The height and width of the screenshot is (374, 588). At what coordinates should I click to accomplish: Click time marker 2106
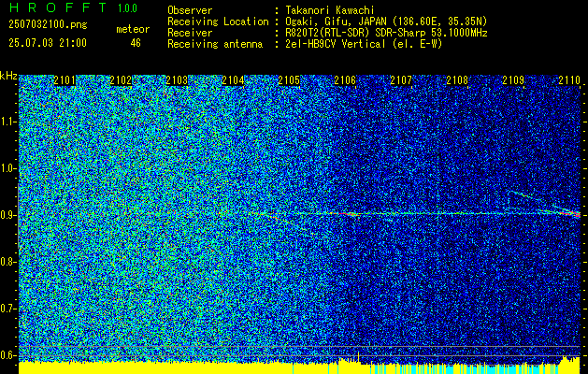pyautogui.click(x=345, y=80)
